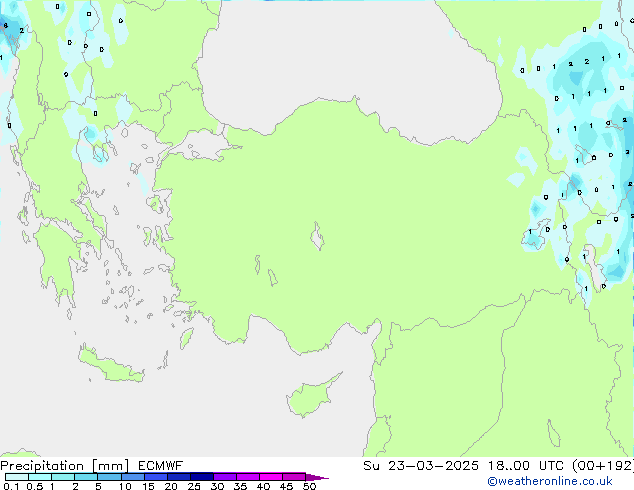Choose the 20–25 mm legend swatch

pyautogui.click(x=178, y=477)
